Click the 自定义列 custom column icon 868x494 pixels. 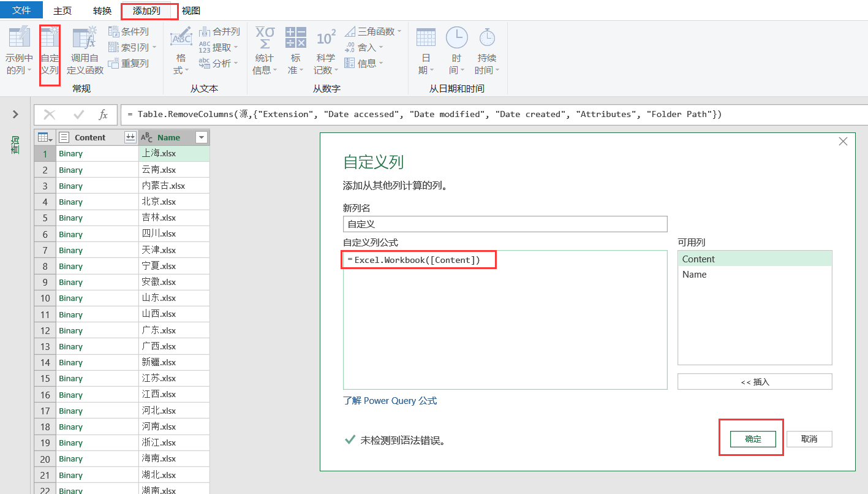coord(50,51)
